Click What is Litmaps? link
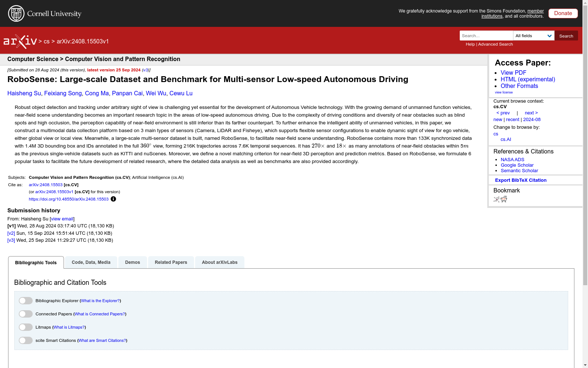Screen dimensions: 588x368 tap(69, 327)
